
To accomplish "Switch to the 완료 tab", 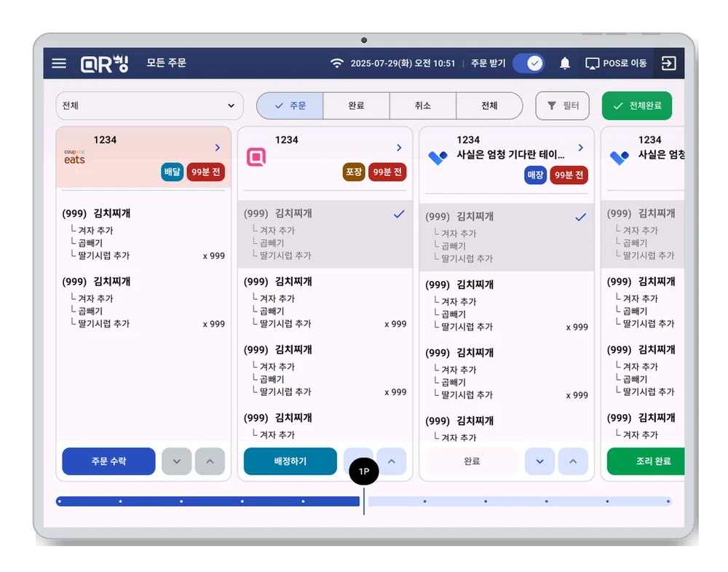I will click(356, 106).
